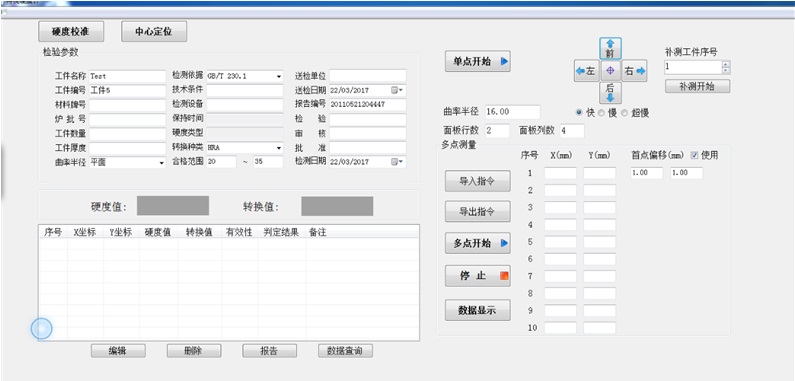Click the Y(mm) field for row 1
This screenshot has height=381, width=795.
599,173
